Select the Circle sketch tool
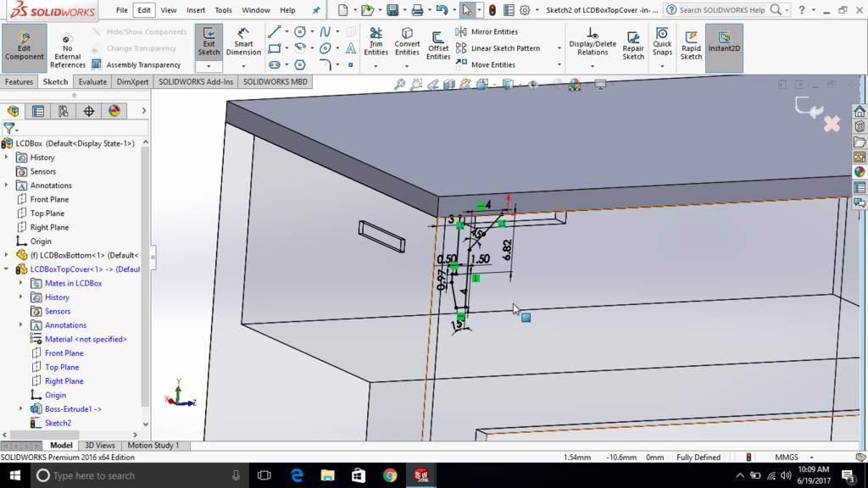The image size is (868, 488). [300, 31]
